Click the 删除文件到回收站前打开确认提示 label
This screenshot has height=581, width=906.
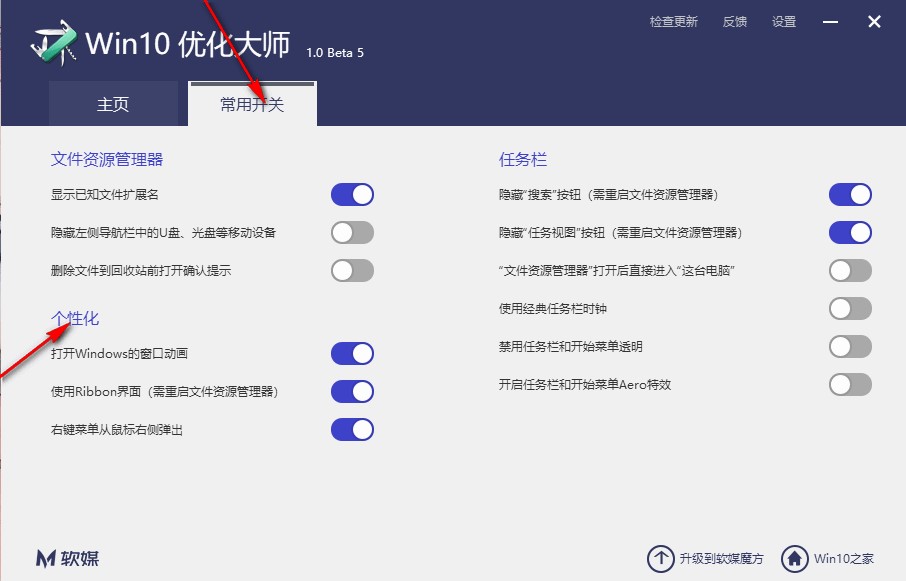[141, 270]
